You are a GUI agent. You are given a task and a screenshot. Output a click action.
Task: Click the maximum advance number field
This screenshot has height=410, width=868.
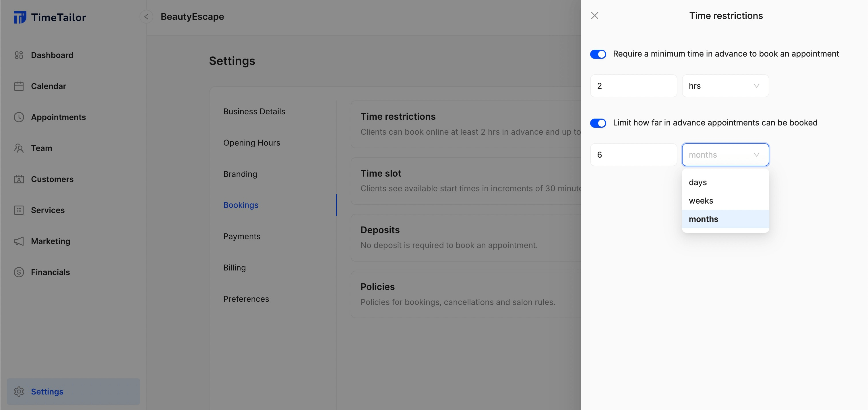coord(633,155)
